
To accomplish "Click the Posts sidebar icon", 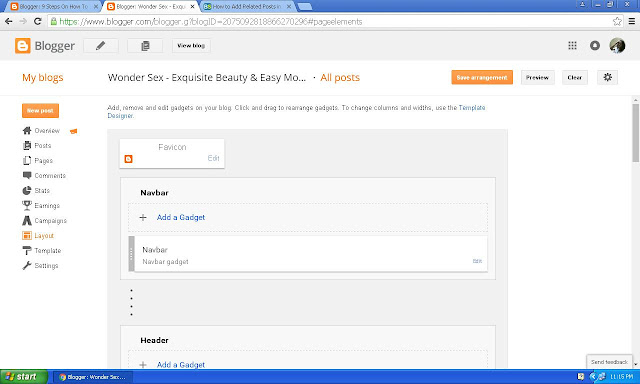I will coord(27,145).
